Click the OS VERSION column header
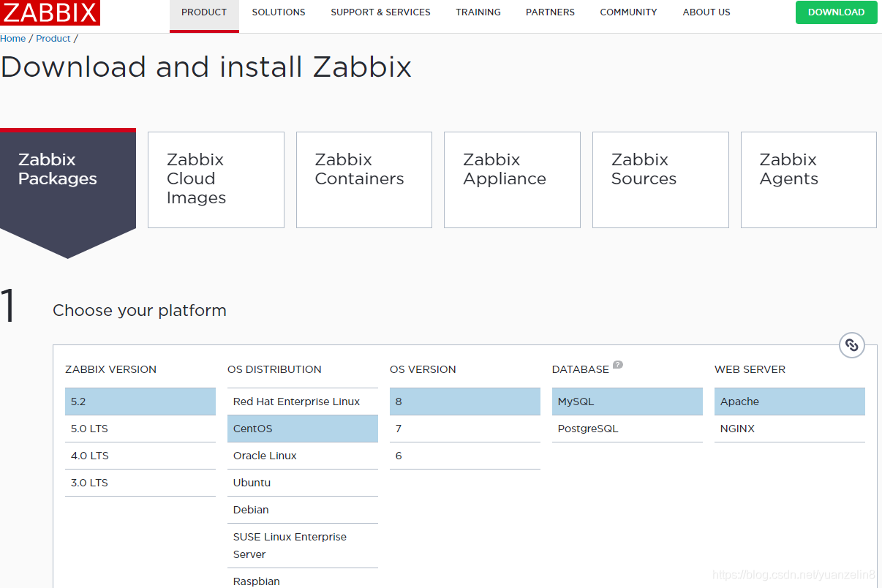 (x=423, y=369)
